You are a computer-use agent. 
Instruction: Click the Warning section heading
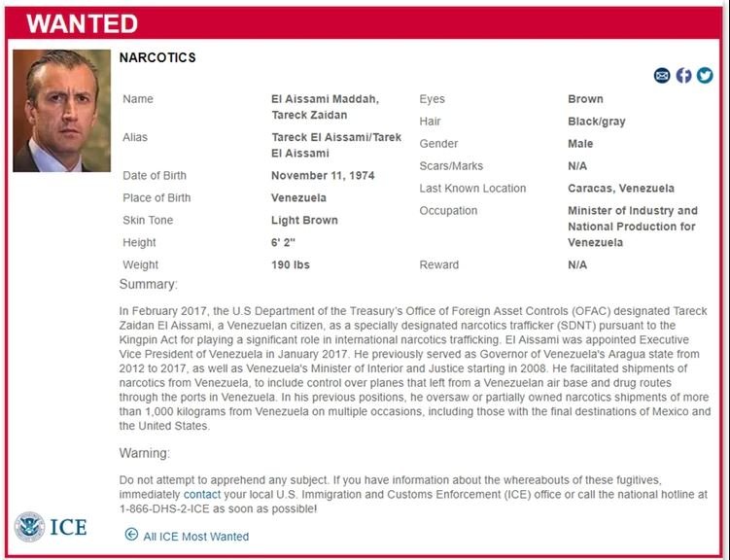(x=145, y=453)
